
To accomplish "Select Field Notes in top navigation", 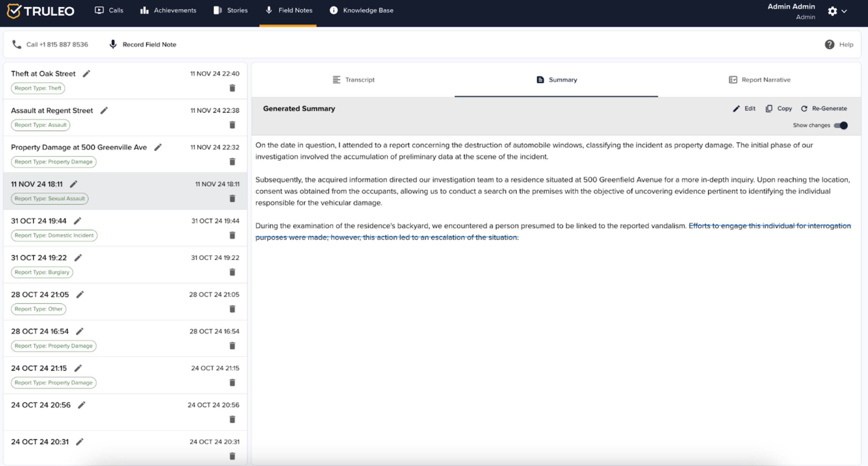I will pyautogui.click(x=288, y=10).
